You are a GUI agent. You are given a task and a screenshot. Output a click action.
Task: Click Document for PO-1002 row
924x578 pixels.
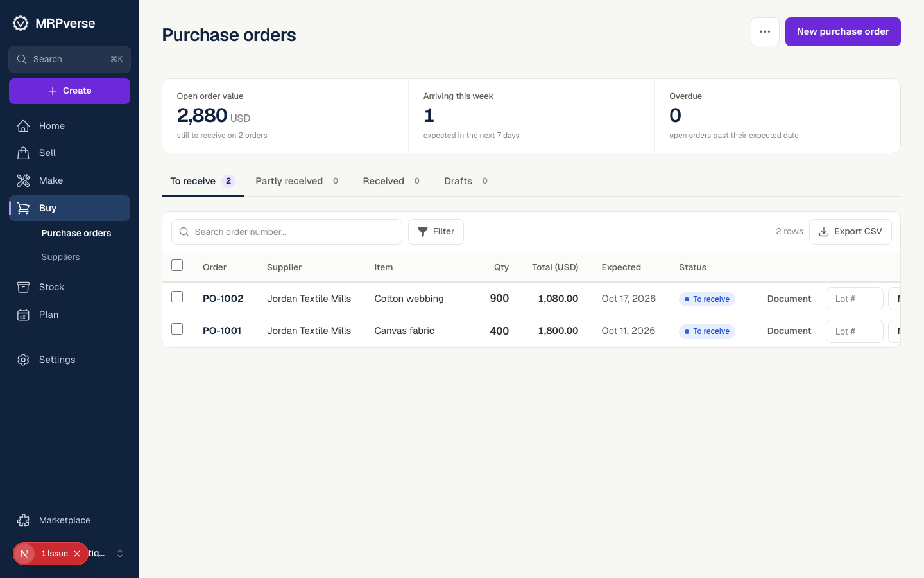[789, 299]
